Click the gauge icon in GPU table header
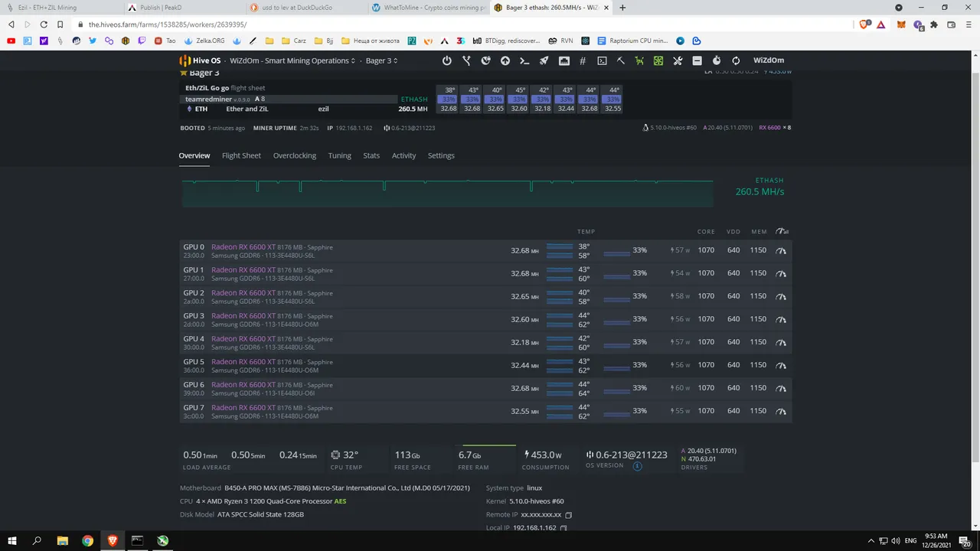The width and height of the screenshot is (980, 551). click(x=782, y=231)
